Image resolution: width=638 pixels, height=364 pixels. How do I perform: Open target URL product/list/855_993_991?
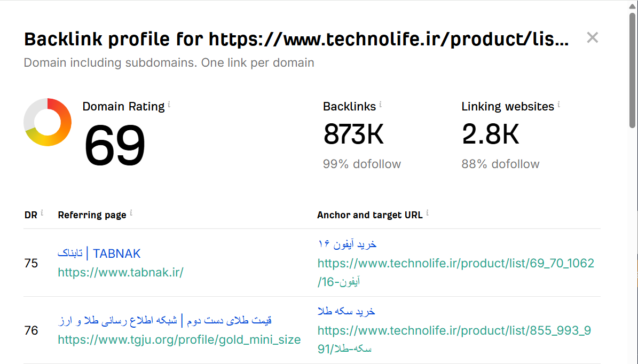[x=454, y=330]
